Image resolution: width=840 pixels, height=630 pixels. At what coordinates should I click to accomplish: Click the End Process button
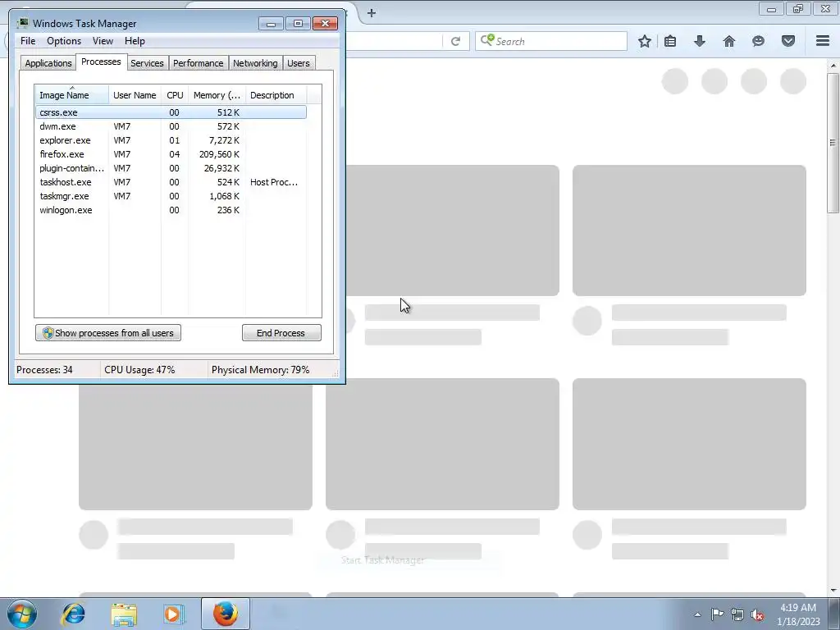click(281, 333)
